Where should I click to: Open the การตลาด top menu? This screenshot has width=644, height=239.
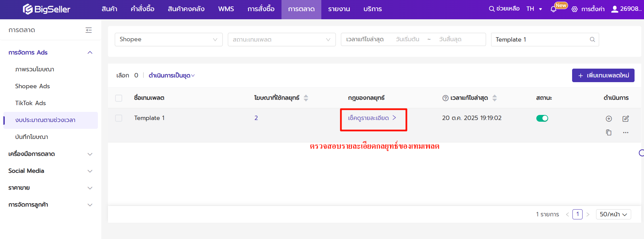coord(301,9)
